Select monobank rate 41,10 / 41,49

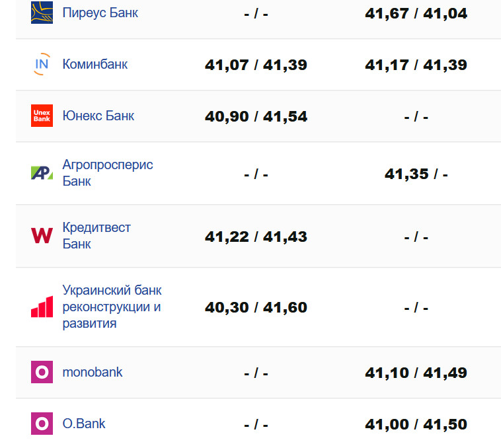pyautogui.click(x=416, y=373)
